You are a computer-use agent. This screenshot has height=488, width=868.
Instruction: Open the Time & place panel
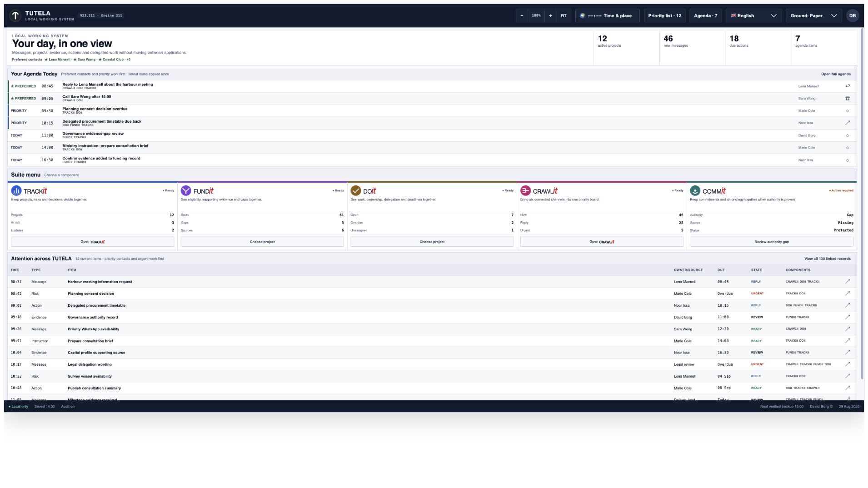[x=607, y=16]
